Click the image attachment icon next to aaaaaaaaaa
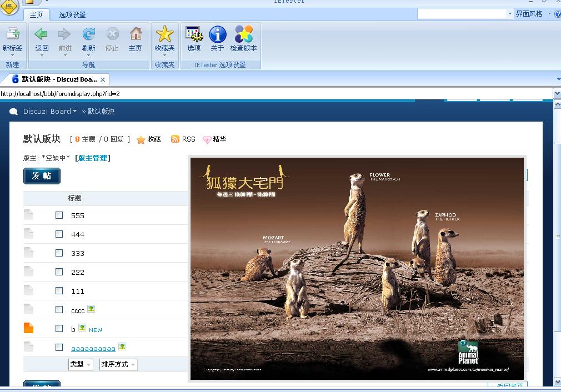The height and width of the screenshot is (392, 561). click(x=122, y=346)
